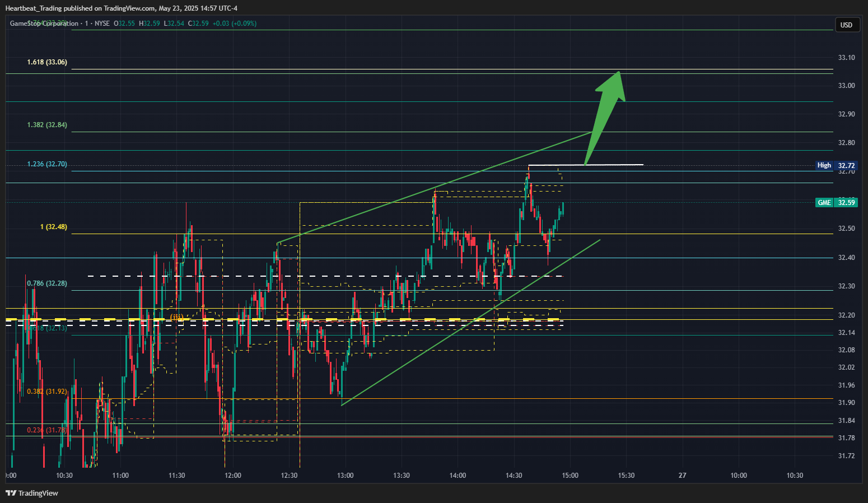This screenshot has height=503, width=868.
Task: Click the 15:00 time axis label
Action: (570, 476)
